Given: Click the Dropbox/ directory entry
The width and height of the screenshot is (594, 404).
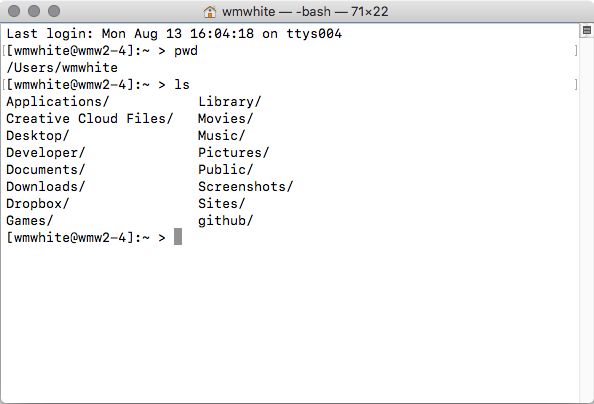Looking at the screenshot, I should click(38, 204).
